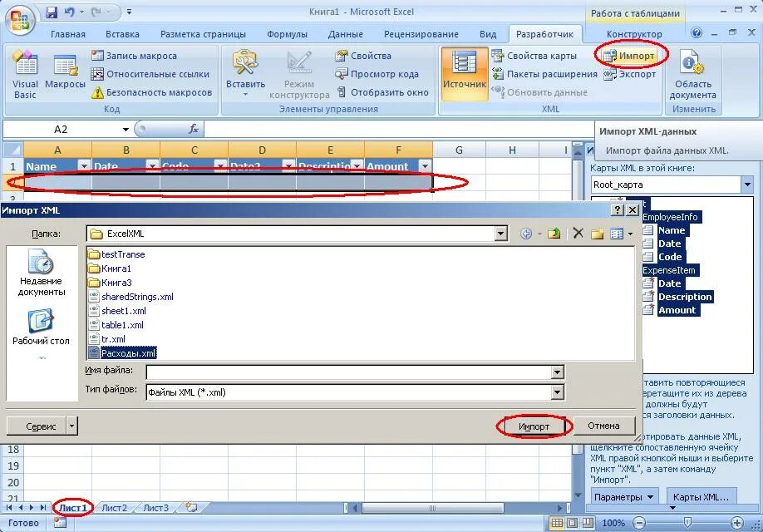The image size is (763, 532).
Task: Click the Экспорт XML ribbon button
Action: [630, 75]
